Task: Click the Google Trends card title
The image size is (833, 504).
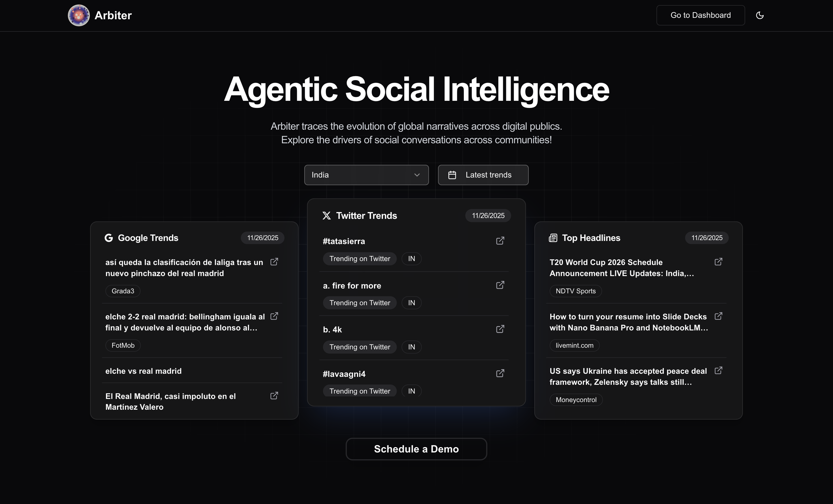Action: pos(148,238)
